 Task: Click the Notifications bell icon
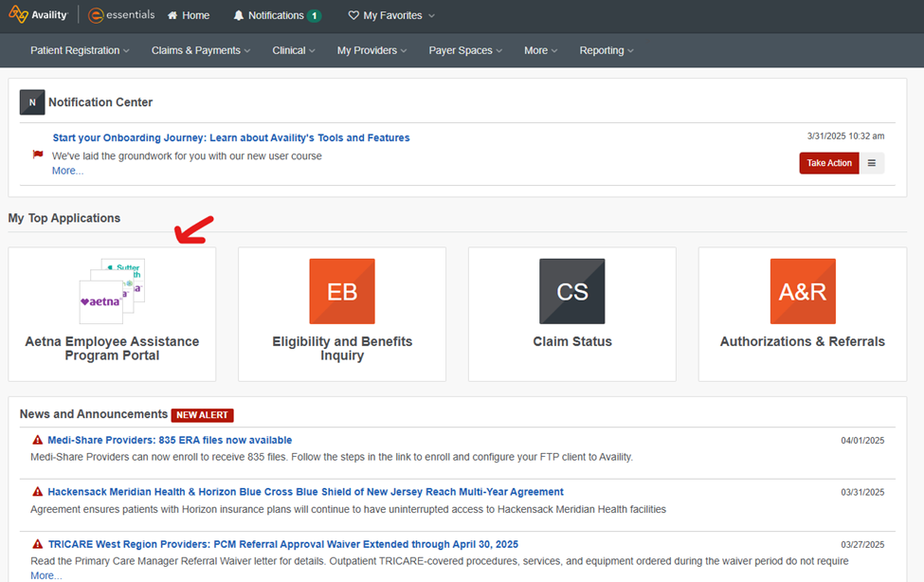click(239, 16)
